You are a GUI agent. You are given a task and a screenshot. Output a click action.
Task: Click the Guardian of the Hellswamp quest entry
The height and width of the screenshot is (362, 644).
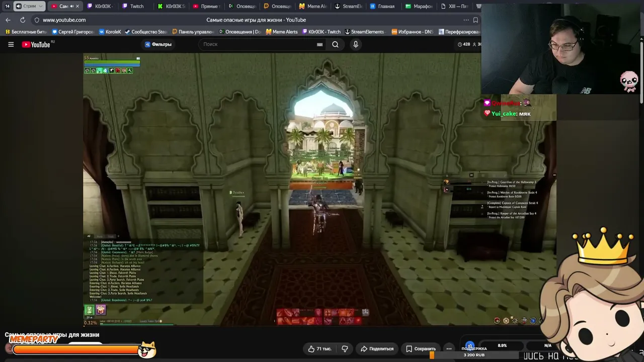(x=512, y=184)
